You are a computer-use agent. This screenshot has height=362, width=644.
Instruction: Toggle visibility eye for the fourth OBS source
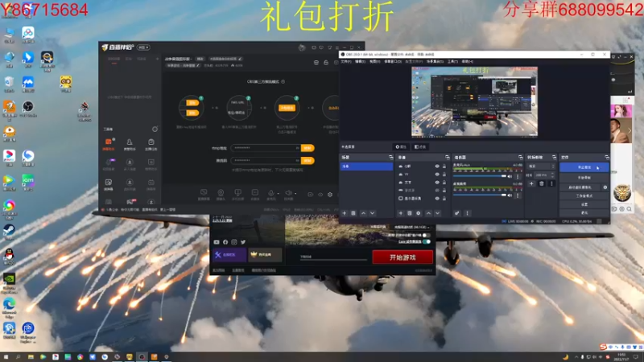click(x=437, y=191)
